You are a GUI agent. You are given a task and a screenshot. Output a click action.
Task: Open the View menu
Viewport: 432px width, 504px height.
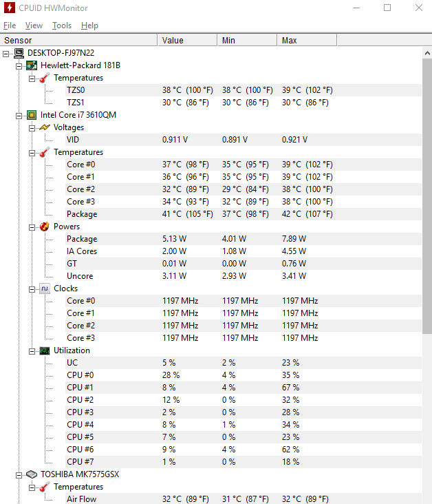(x=34, y=25)
